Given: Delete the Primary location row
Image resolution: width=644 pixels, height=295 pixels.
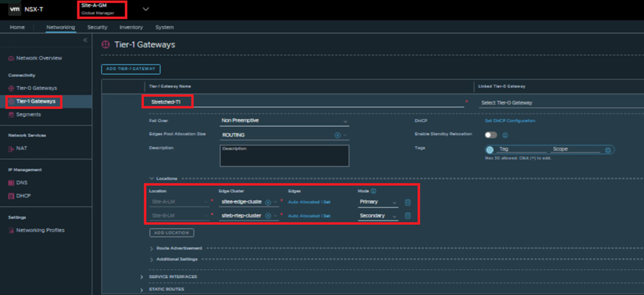Looking at the screenshot, I should click(408, 202).
